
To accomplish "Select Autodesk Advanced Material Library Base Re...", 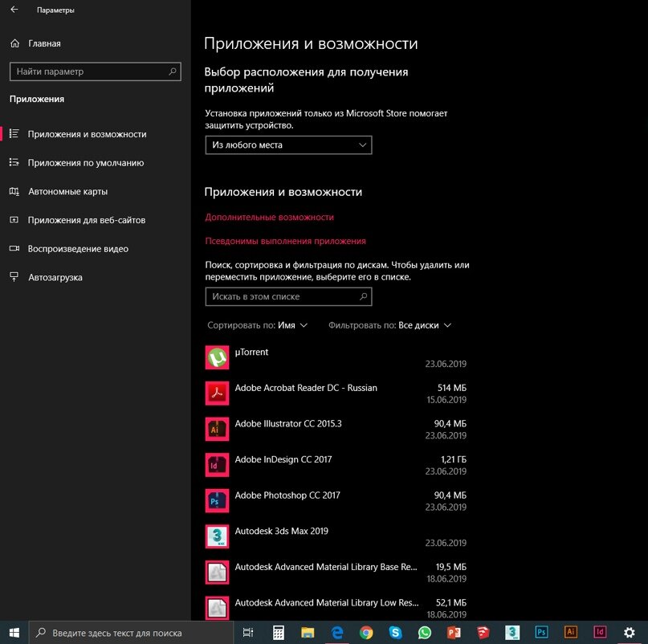I will coord(326,567).
